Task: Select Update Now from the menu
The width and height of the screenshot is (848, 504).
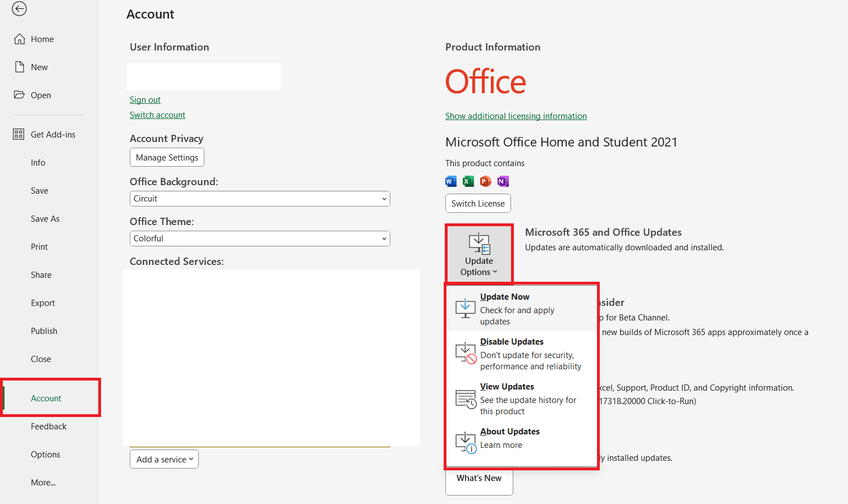Action: tap(522, 309)
